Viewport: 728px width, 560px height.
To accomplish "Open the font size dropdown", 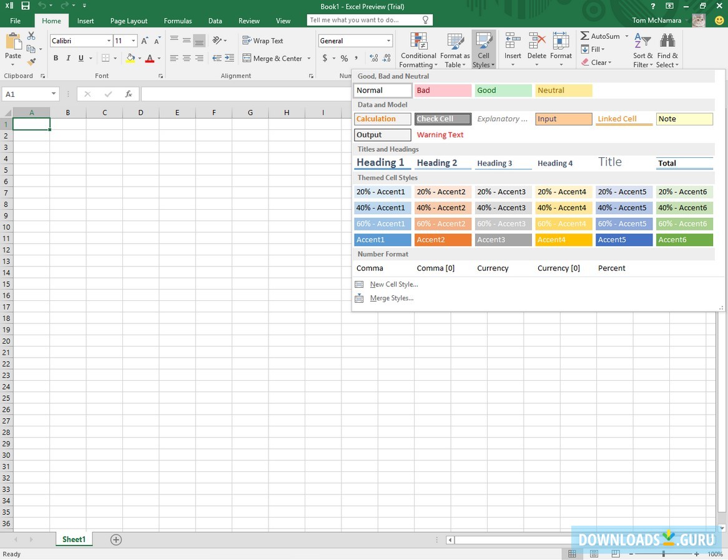I will tap(132, 40).
